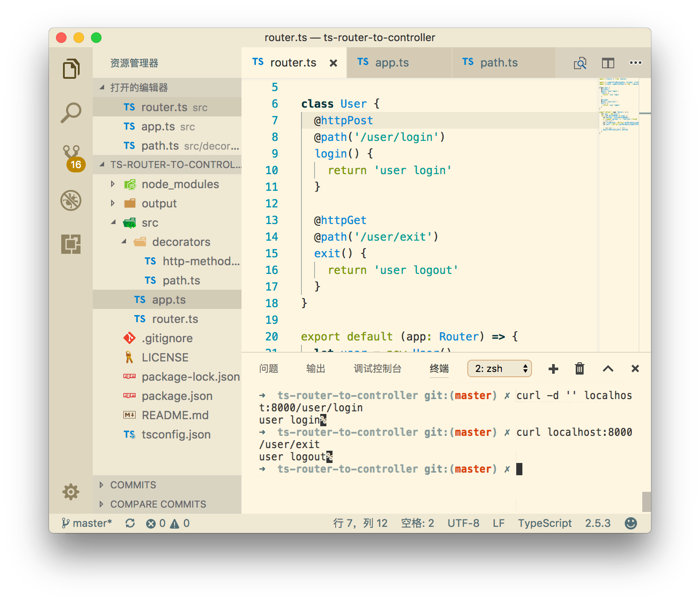Add a new terminal with plus icon
The height and width of the screenshot is (603, 700).
click(x=553, y=369)
